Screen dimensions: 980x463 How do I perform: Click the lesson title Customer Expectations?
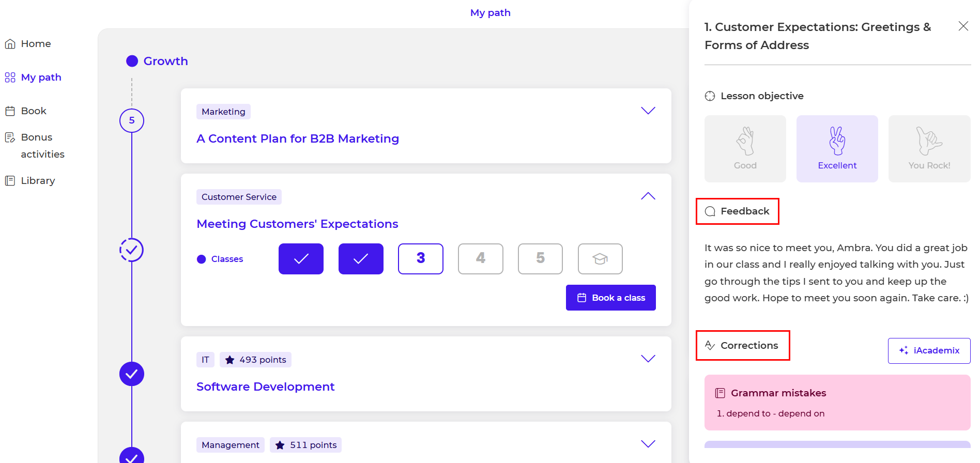click(818, 36)
